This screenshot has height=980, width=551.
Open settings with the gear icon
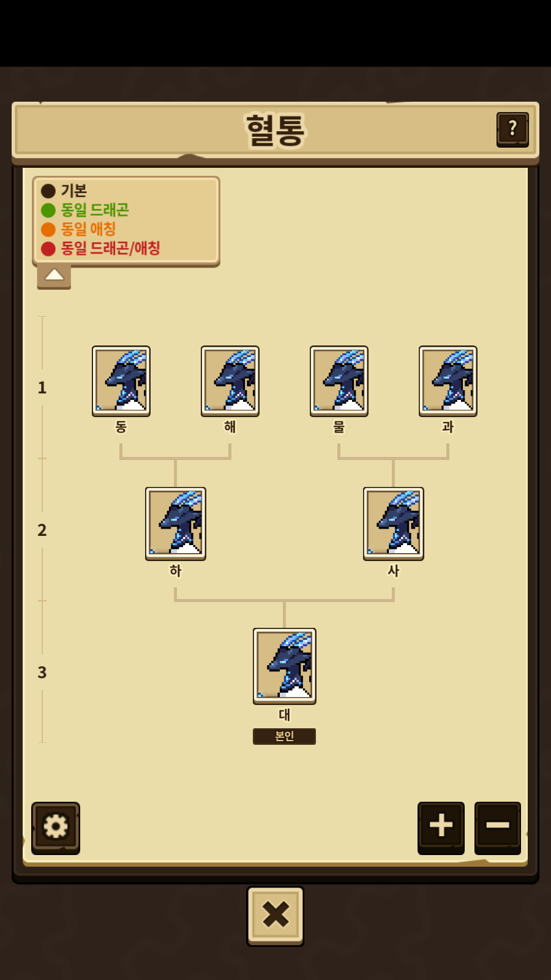point(56,827)
